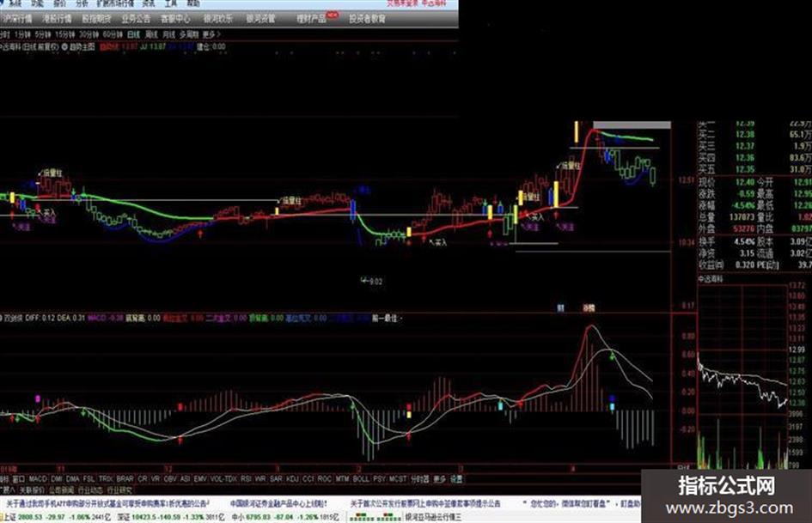Switch to 港股行情 tab
The width and height of the screenshot is (812, 523).
pos(57,19)
